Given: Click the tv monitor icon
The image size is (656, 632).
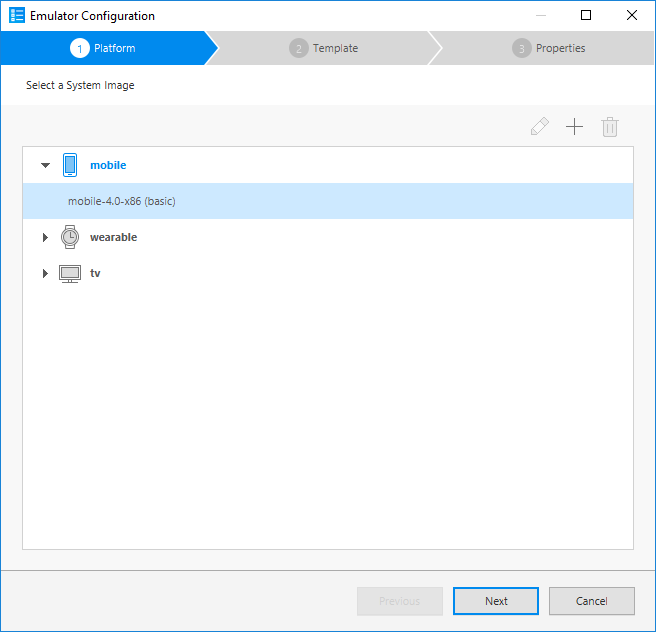Looking at the screenshot, I should click(69, 273).
